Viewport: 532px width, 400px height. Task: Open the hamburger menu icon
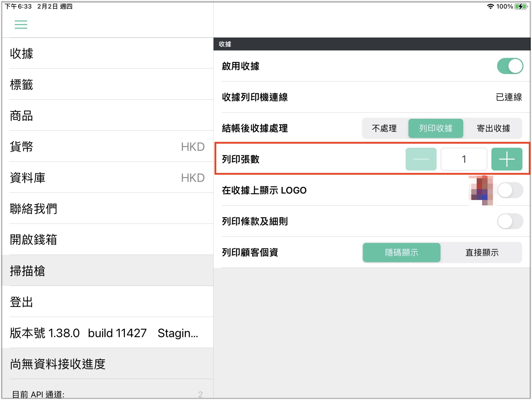(x=21, y=25)
